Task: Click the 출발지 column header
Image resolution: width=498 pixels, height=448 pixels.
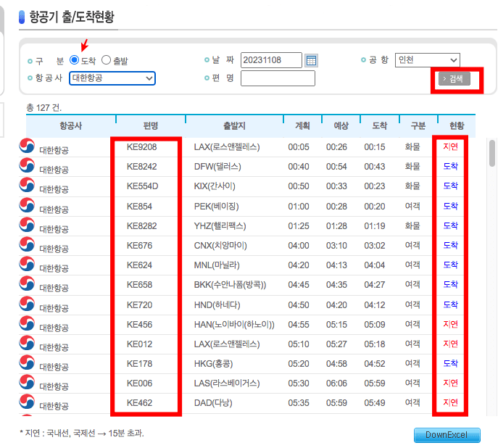Action: 234,125
